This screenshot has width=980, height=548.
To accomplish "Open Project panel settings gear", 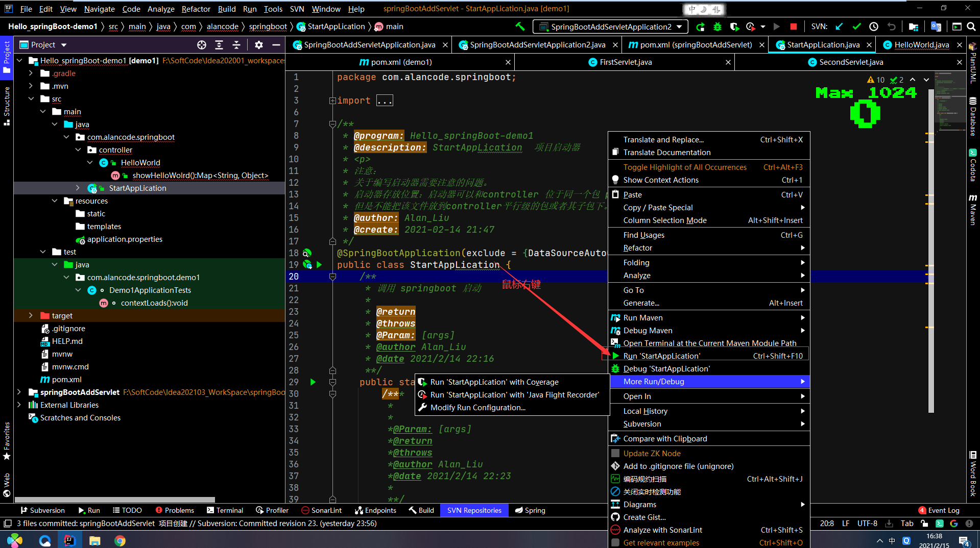I will pos(259,45).
